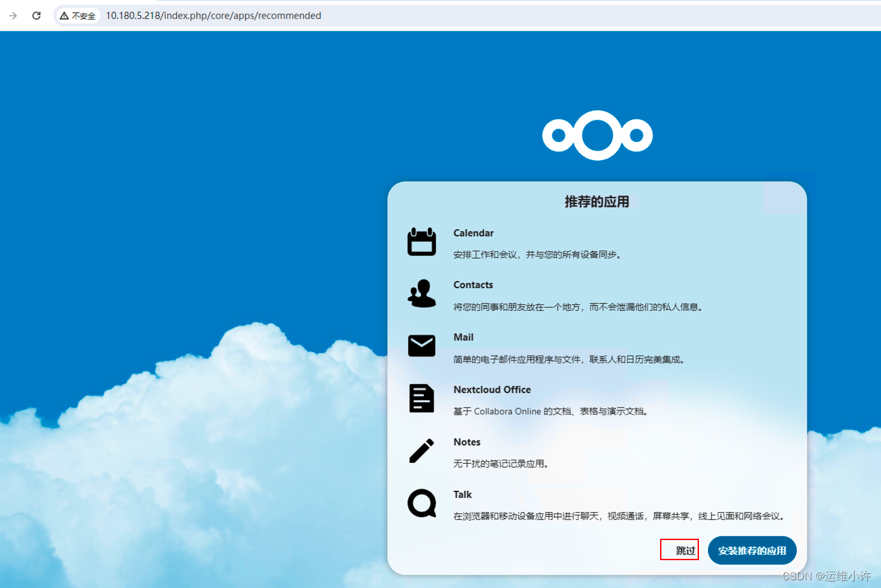This screenshot has height=588, width=881.
Task: Click the Nextcloud Office document icon
Action: pyautogui.click(x=422, y=398)
